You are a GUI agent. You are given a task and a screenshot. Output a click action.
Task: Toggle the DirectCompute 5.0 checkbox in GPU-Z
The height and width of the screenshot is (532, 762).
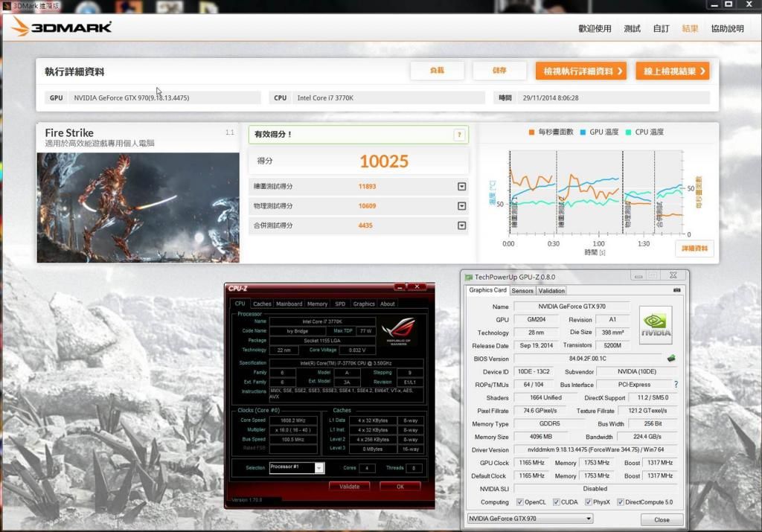tap(621, 502)
